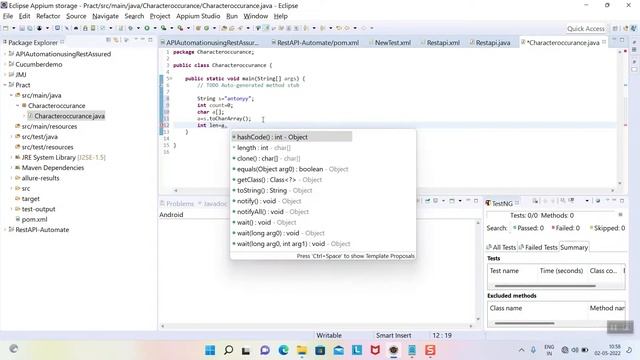Choose the toString() : String proposal
This screenshot has height=360, width=640.
click(323, 190)
